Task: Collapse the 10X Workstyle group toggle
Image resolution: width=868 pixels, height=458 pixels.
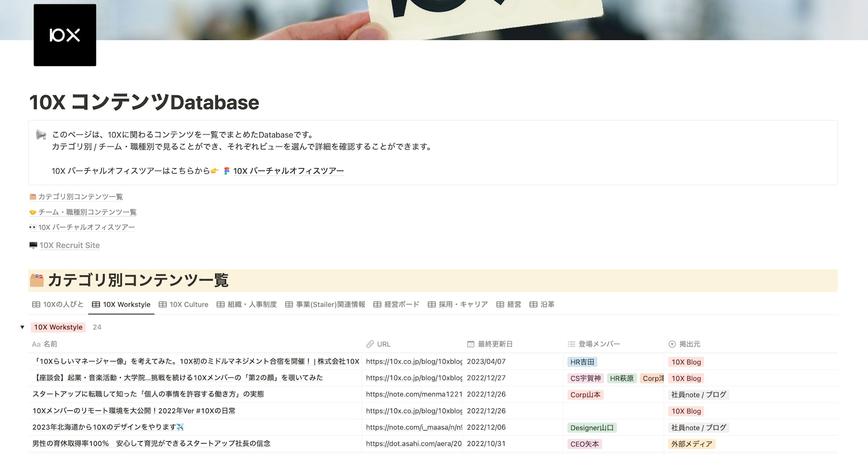Action: 22,327
